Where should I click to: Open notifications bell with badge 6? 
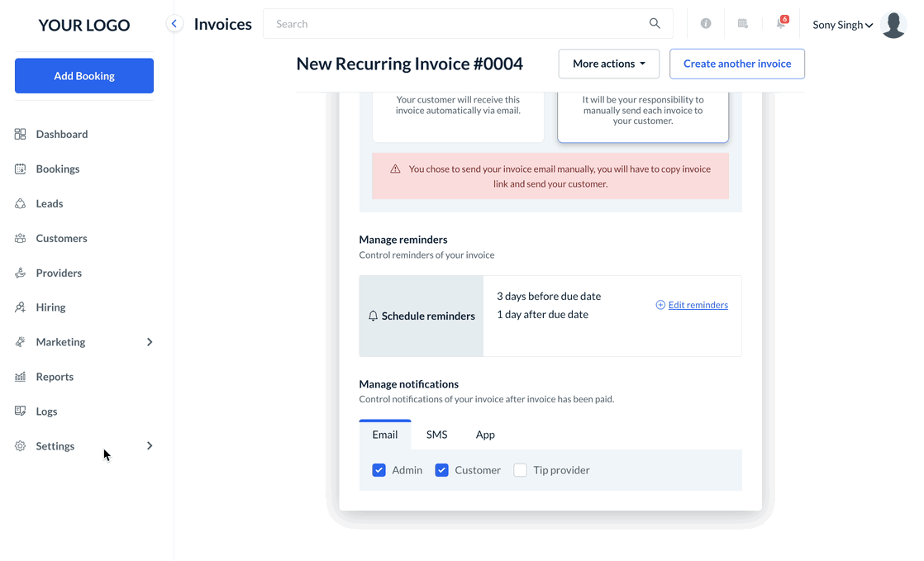pos(781,23)
